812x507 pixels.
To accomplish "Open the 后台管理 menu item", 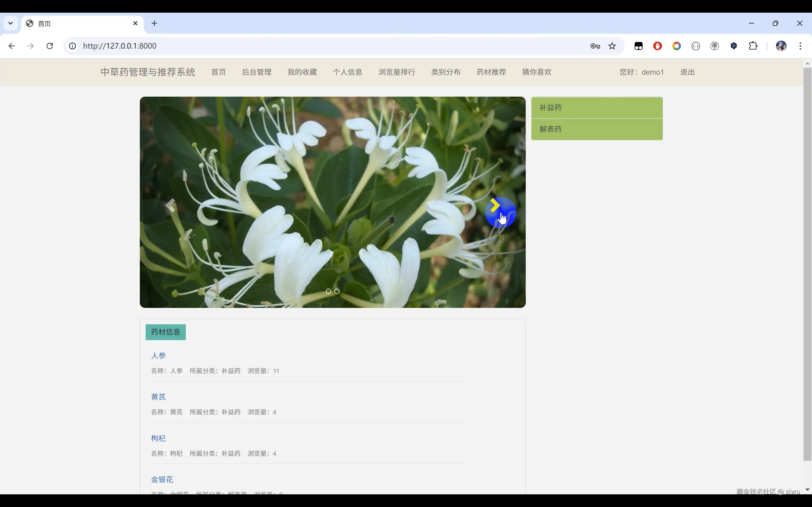I will click(x=256, y=72).
